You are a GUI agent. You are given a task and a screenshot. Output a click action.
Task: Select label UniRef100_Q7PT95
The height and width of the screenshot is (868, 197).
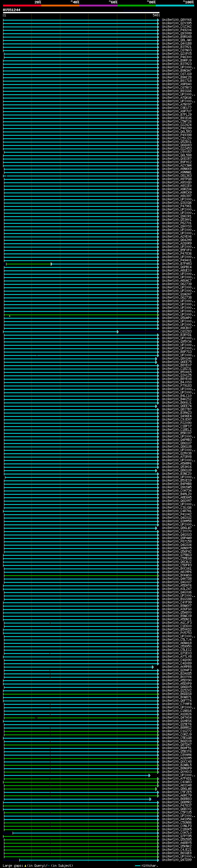tap(177, 836)
